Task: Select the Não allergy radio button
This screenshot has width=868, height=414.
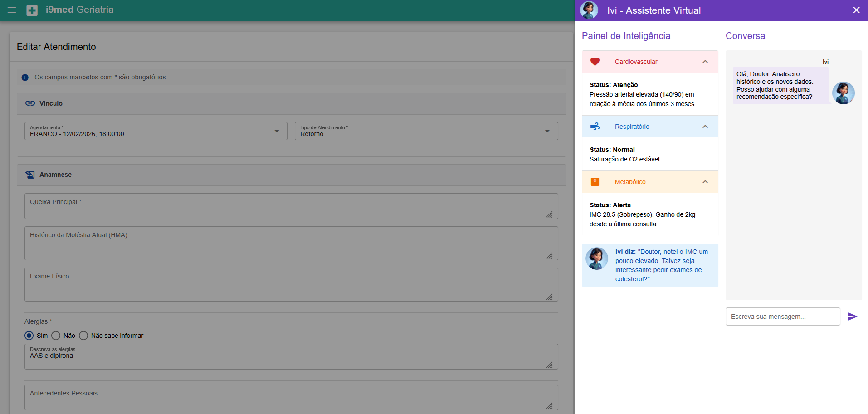Action: (x=56, y=336)
